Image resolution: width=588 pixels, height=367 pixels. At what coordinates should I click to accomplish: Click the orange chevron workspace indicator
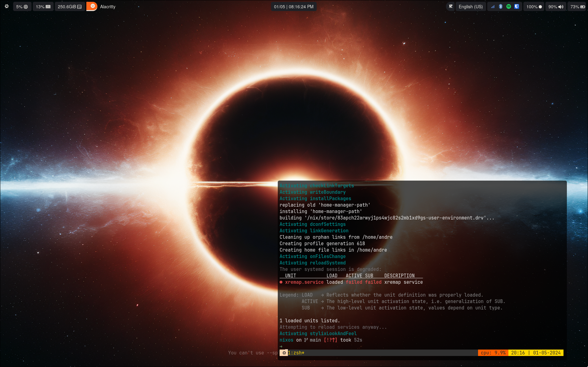tap(92, 6)
